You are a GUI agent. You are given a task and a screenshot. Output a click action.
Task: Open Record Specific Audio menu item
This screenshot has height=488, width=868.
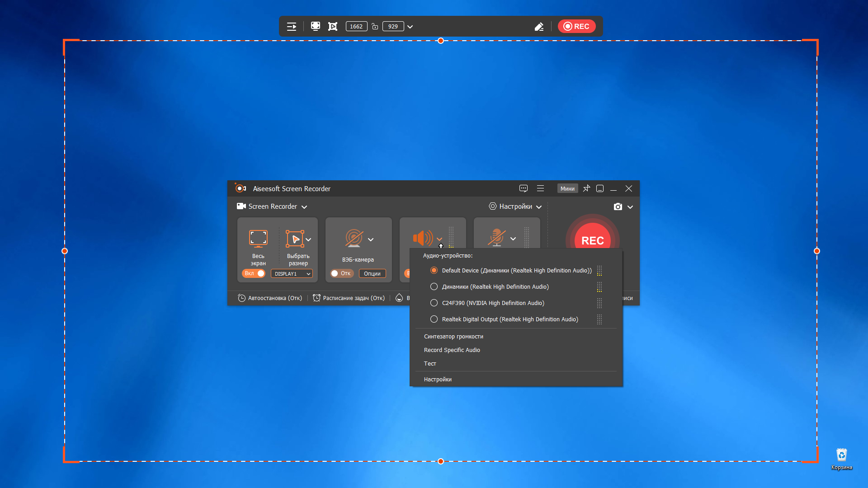click(x=452, y=350)
